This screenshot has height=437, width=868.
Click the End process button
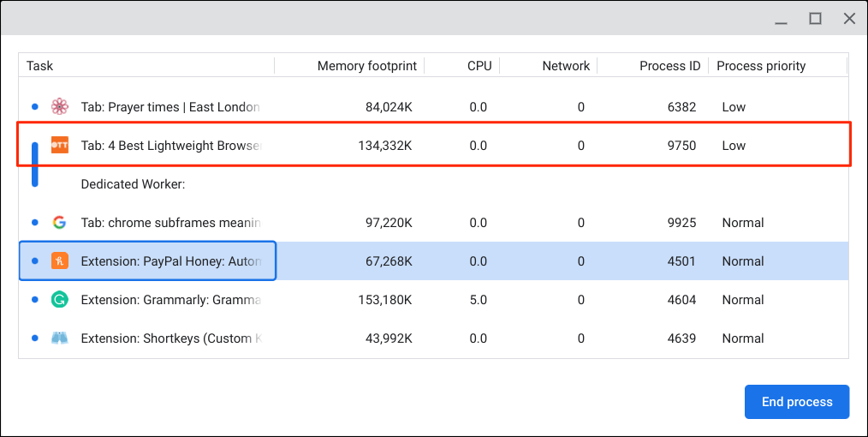[x=796, y=402]
